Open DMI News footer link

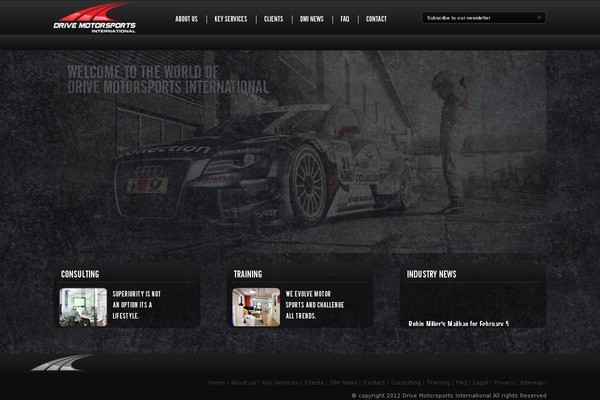[x=343, y=382]
